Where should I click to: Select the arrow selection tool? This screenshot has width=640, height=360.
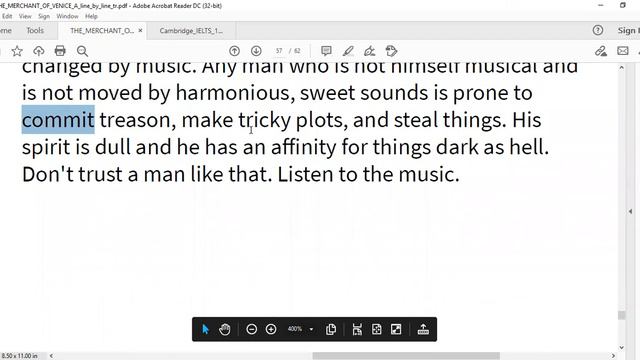[x=205, y=329]
